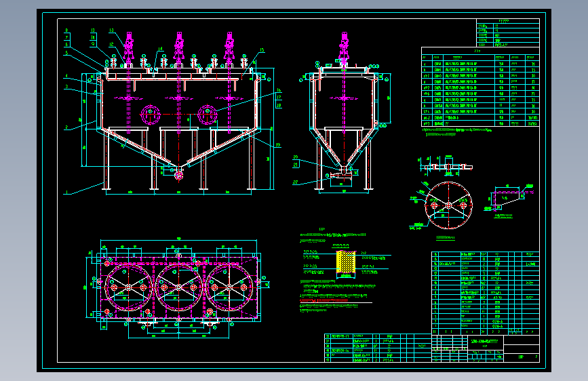The width and height of the screenshot is (588, 381).
Task: Pick the center impeller blade in front view
Action: pyautogui.click(x=179, y=98)
